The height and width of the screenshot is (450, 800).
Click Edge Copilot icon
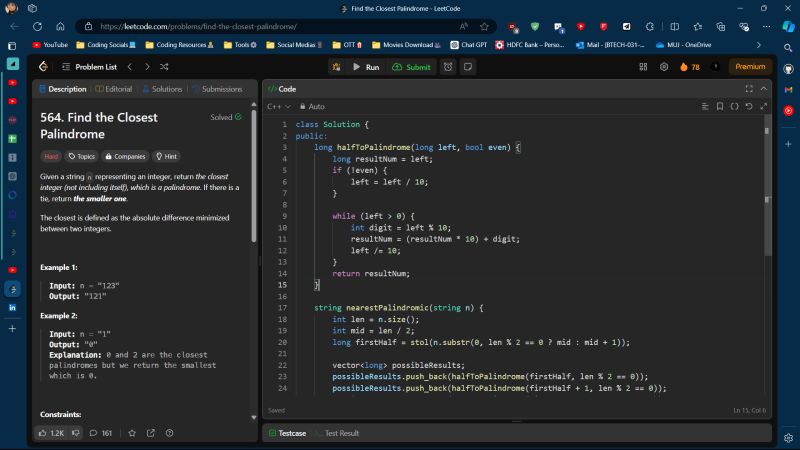click(x=789, y=27)
